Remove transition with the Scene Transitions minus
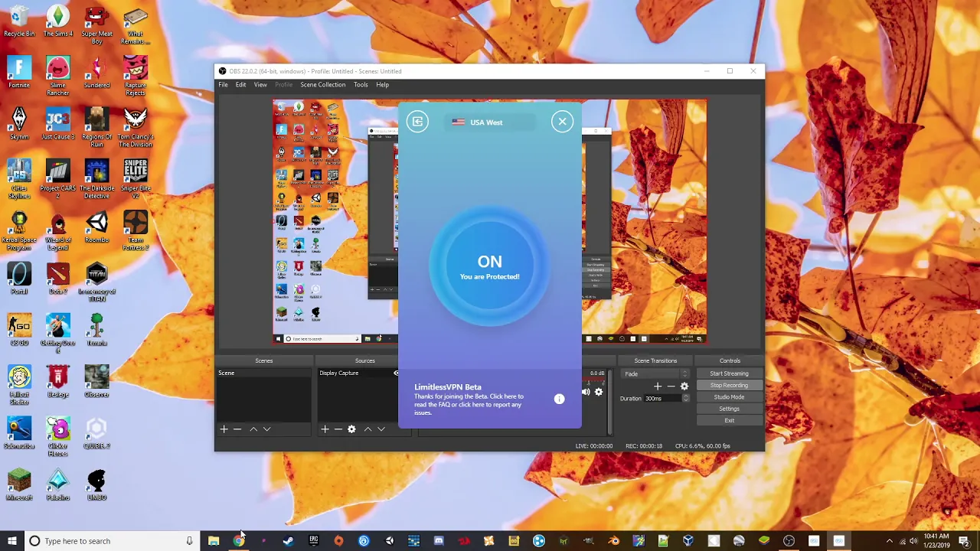Viewport: 980px width, 551px height. click(671, 386)
